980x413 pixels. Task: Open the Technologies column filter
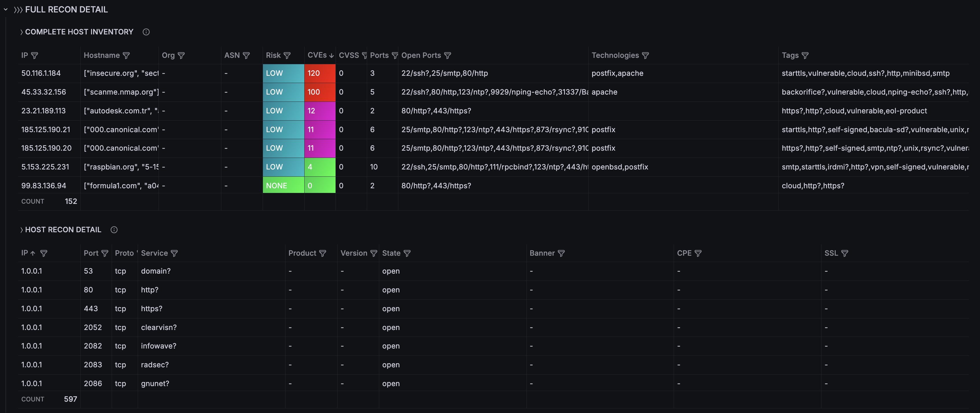(645, 56)
